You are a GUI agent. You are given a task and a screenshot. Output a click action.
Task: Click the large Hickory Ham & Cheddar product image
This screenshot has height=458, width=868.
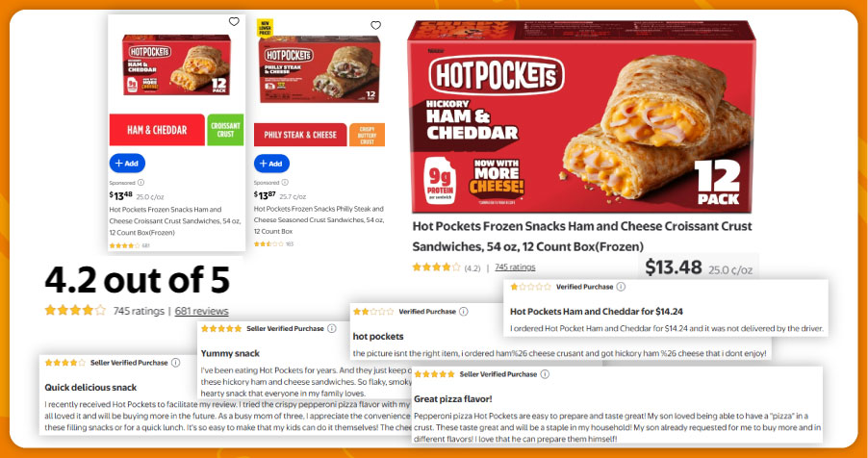coord(581,116)
